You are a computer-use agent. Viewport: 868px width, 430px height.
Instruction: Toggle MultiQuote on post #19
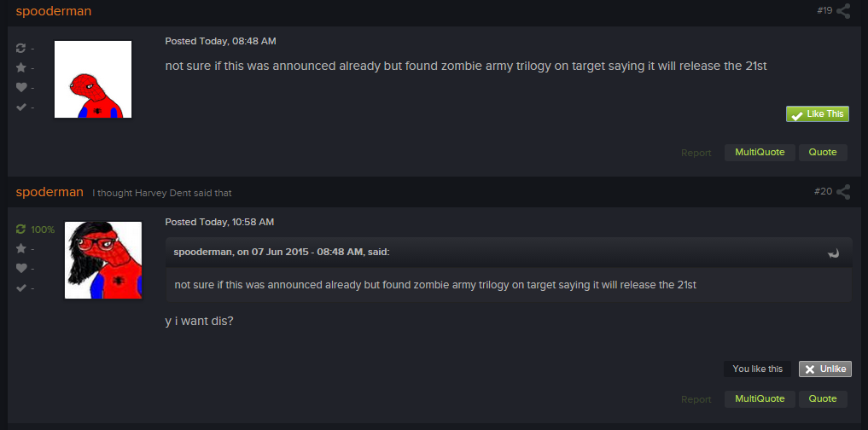pos(760,152)
